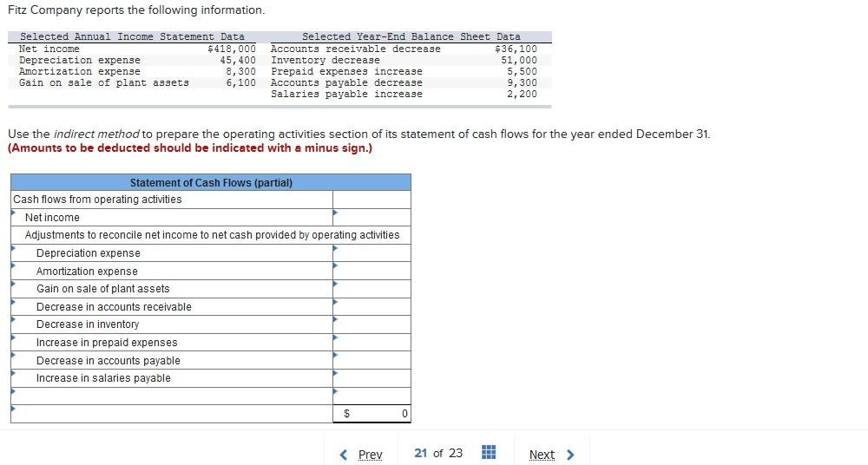Image resolution: width=868 pixels, height=465 pixels.
Task: Select the 8,300 amortization value
Action: [x=240, y=71]
